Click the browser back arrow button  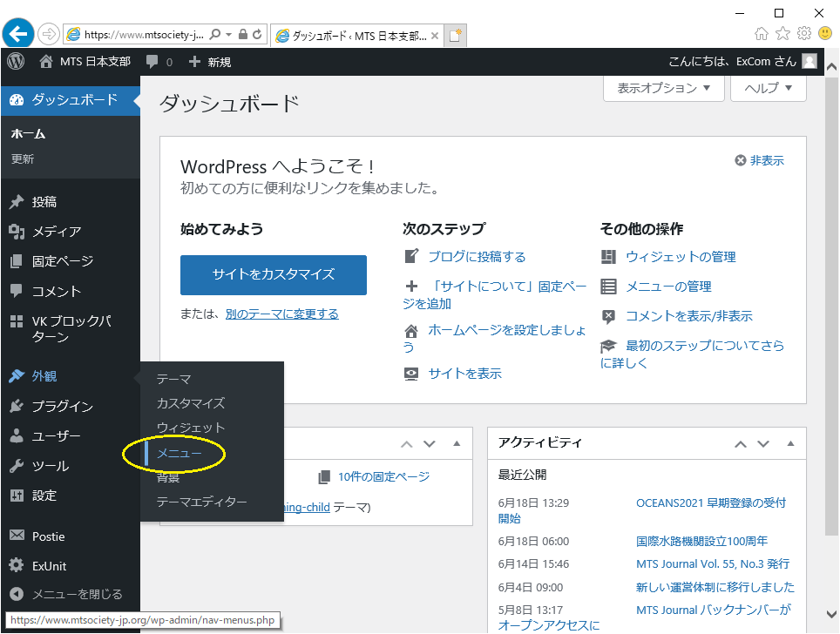(x=17, y=34)
